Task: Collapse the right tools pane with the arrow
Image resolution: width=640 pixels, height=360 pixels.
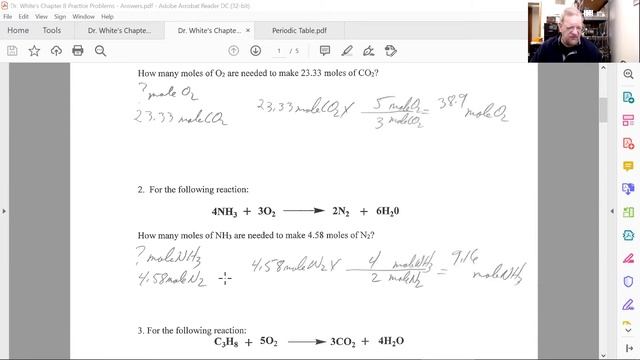Action: [x=612, y=211]
